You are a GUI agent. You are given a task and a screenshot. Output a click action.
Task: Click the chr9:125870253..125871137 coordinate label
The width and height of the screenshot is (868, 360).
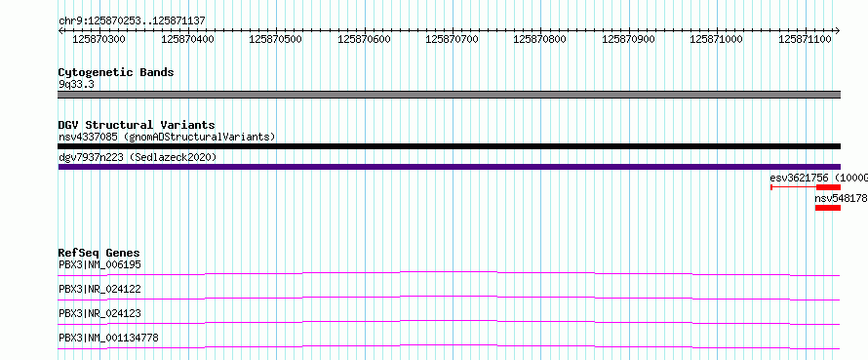click(x=132, y=21)
